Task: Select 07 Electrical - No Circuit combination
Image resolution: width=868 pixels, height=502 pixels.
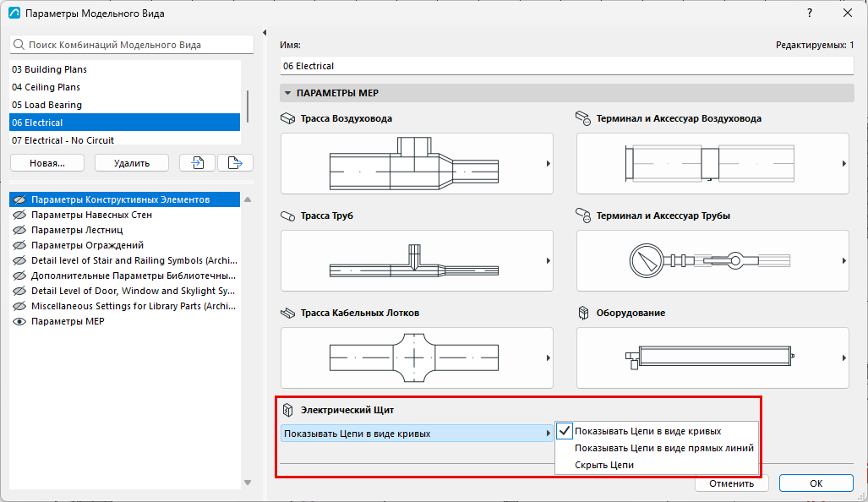Action: [124, 140]
